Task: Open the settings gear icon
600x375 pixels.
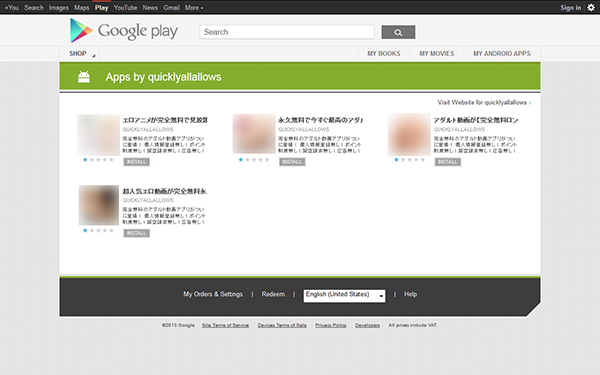Action: 591,7
